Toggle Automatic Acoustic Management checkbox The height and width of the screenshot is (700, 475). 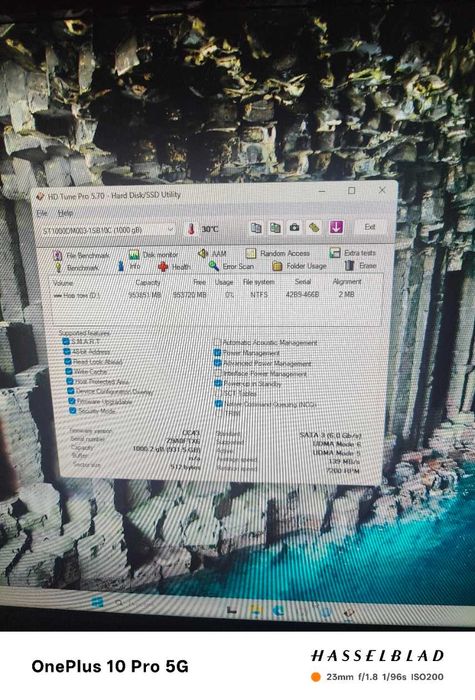pos(217,342)
